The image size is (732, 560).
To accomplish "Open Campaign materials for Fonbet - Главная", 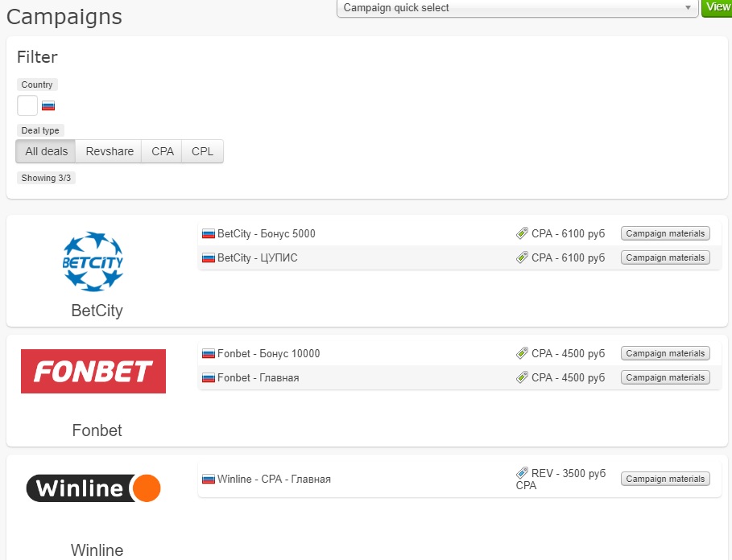I will pyautogui.click(x=665, y=378).
